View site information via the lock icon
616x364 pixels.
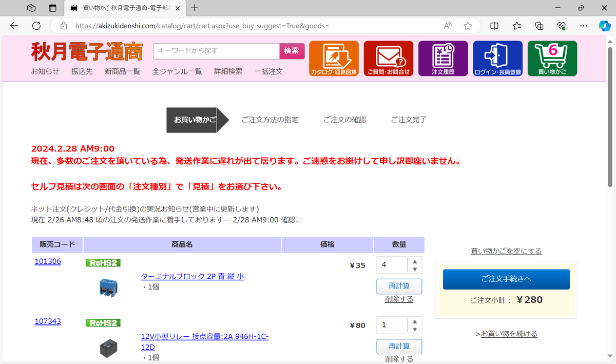point(64,26)
